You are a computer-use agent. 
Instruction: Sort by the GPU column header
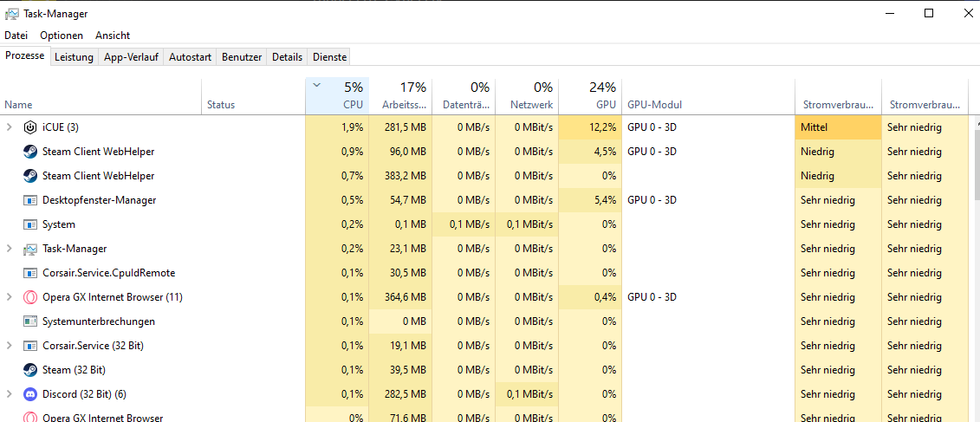pyautogui.click(x=591, y=96)
